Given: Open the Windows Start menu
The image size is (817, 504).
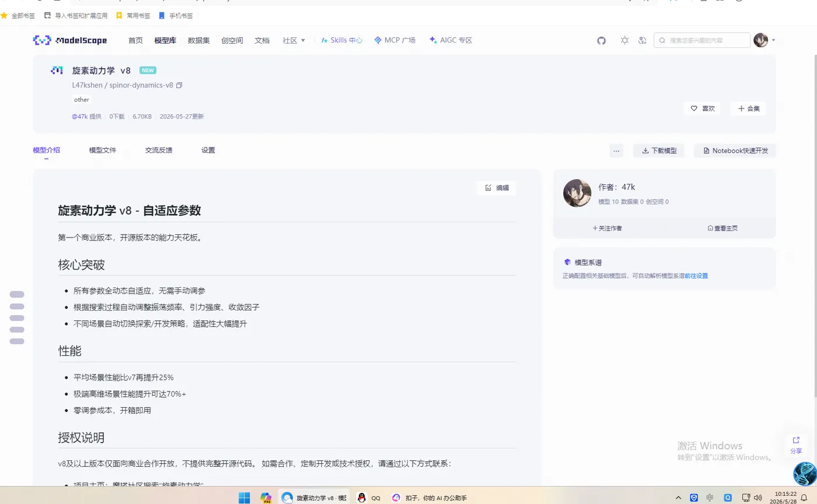Looking at the screenshot, I should [244, 498].
